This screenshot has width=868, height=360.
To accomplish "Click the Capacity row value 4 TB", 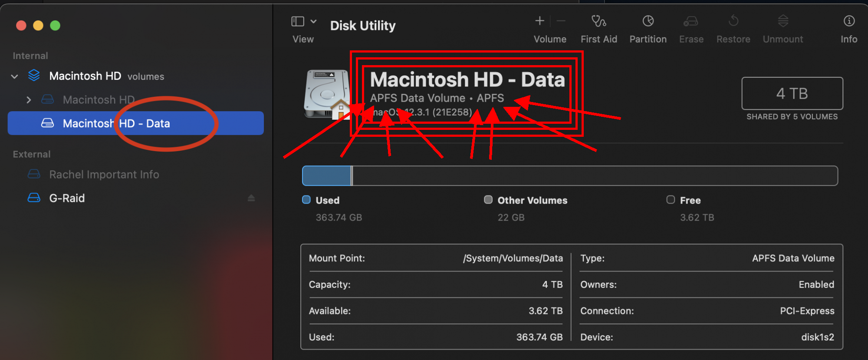I will coord(552,285).
